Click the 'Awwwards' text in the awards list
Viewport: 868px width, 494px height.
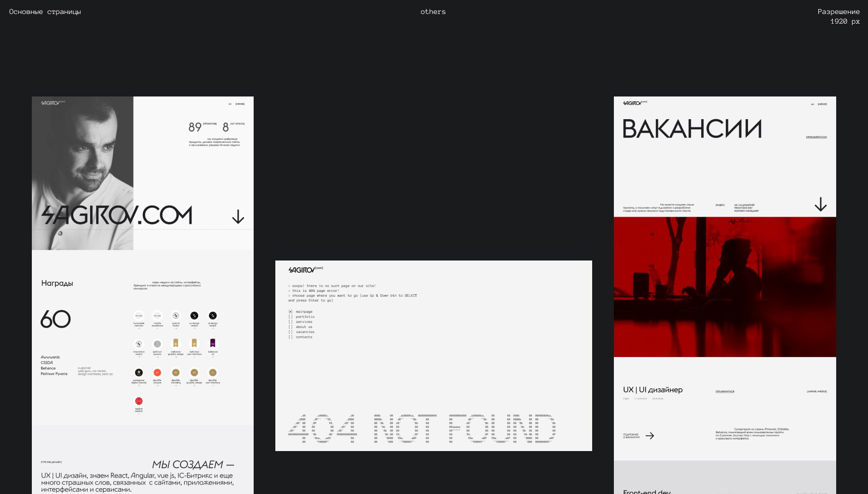click(x=50, y=357)
